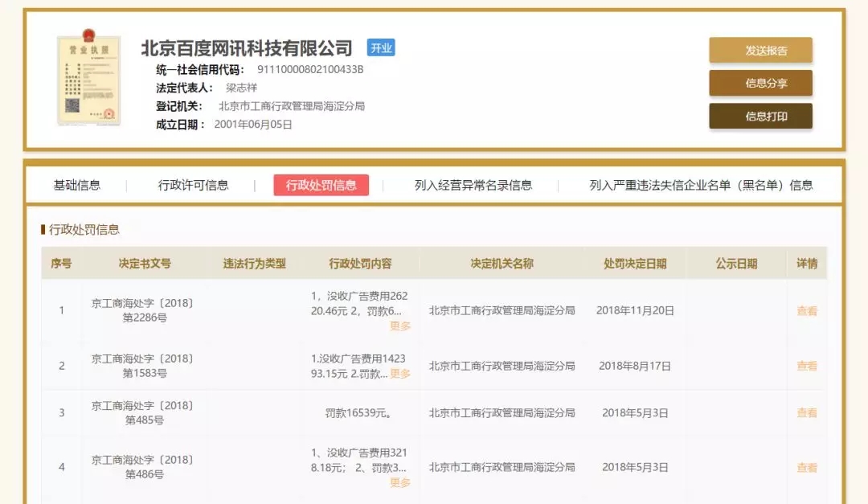Click 2018年5月3日 in the 第485号 row
Image resolution: width=868 pixels, height=504 pixels.
635,412
